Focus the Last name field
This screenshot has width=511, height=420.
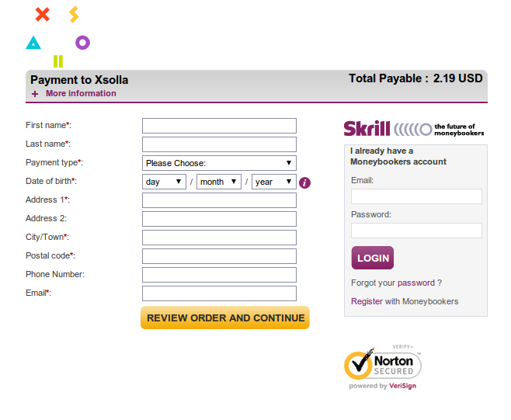point(219,144)
